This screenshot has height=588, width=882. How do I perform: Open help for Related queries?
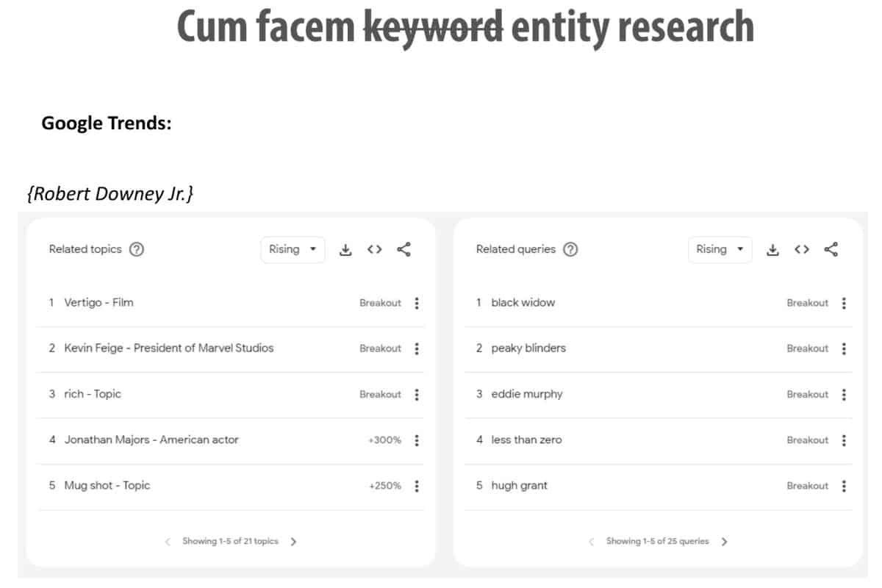click(x=570, y=249)
